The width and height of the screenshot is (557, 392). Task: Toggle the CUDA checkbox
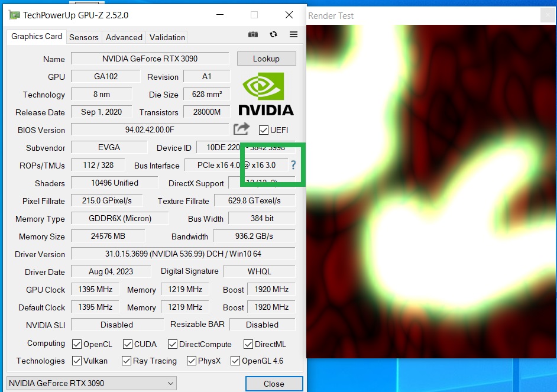click(128, 344)
